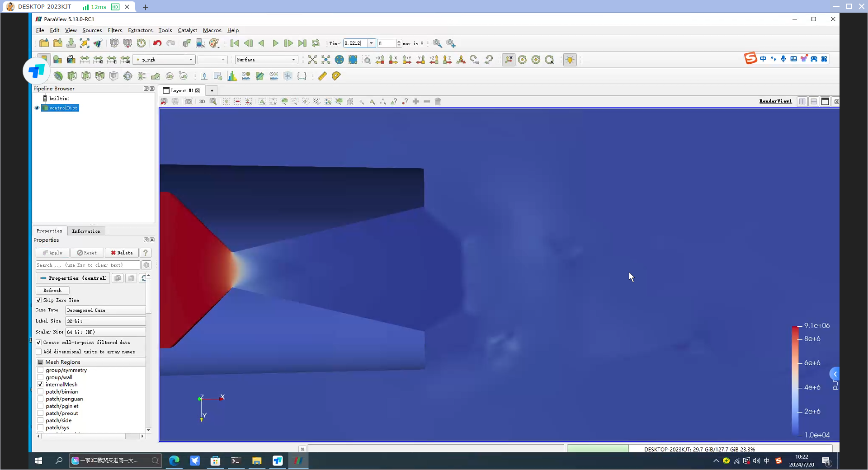Apply the Clip filter icon
The width and height of the screenshot is (868, 470).
click(72, 76)
